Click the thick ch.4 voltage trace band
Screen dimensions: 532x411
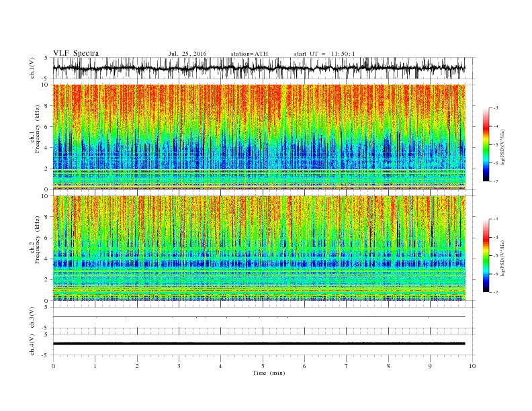tap(259, 344)
